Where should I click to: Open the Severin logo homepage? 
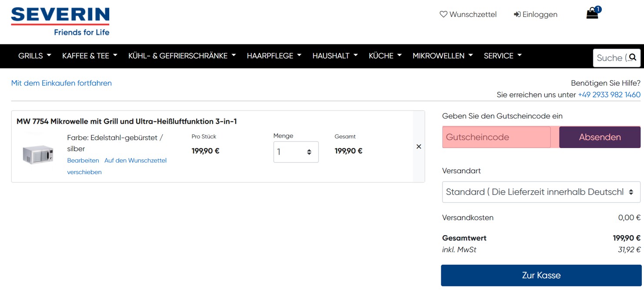60,21
